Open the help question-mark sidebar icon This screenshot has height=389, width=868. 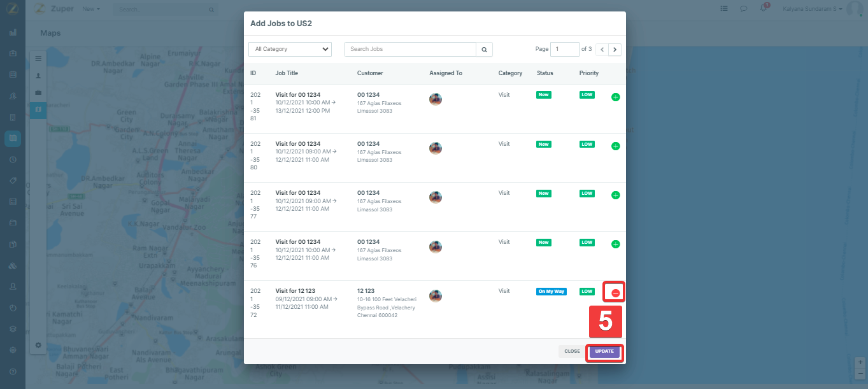[x=13, y=372]
